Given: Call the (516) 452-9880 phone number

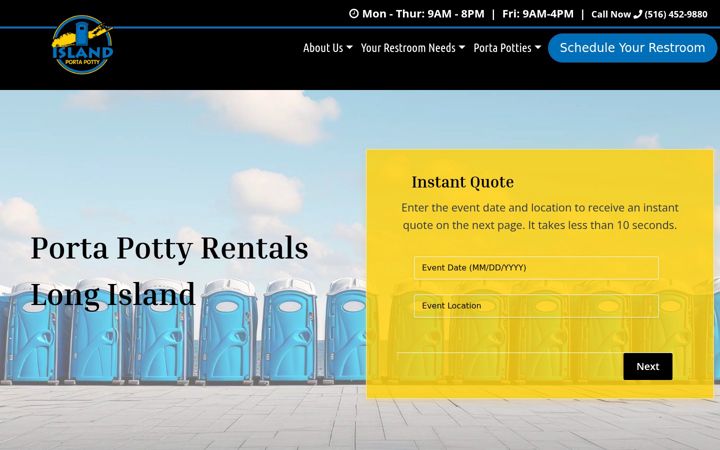Looking at the screenshot, I should click(675, 14).
